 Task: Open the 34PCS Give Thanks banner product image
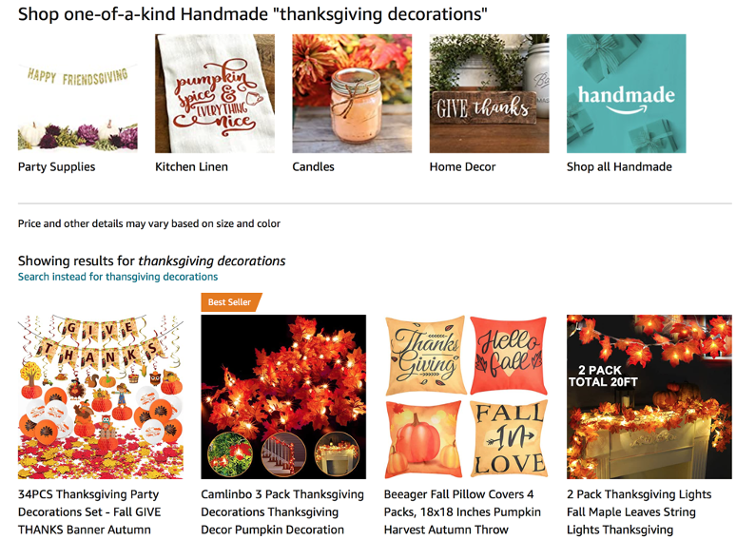[100, 396]
